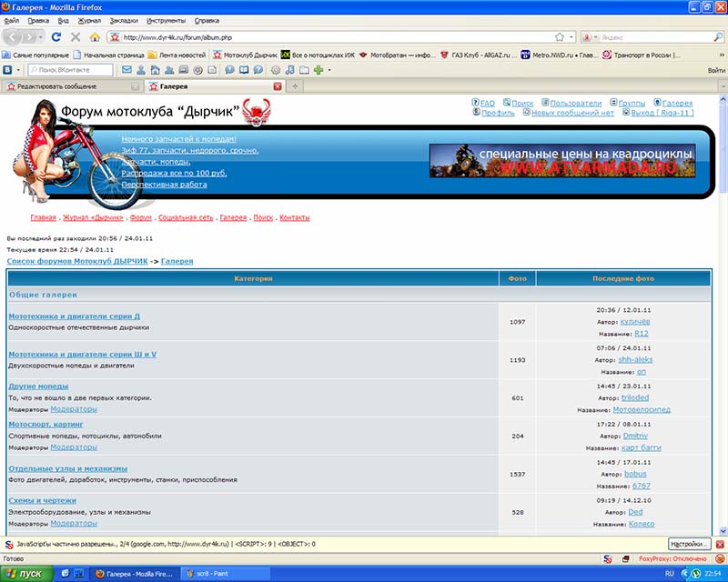Click the VKontakte music note icon
Screen dimensions: 728x582
(289, 70)
